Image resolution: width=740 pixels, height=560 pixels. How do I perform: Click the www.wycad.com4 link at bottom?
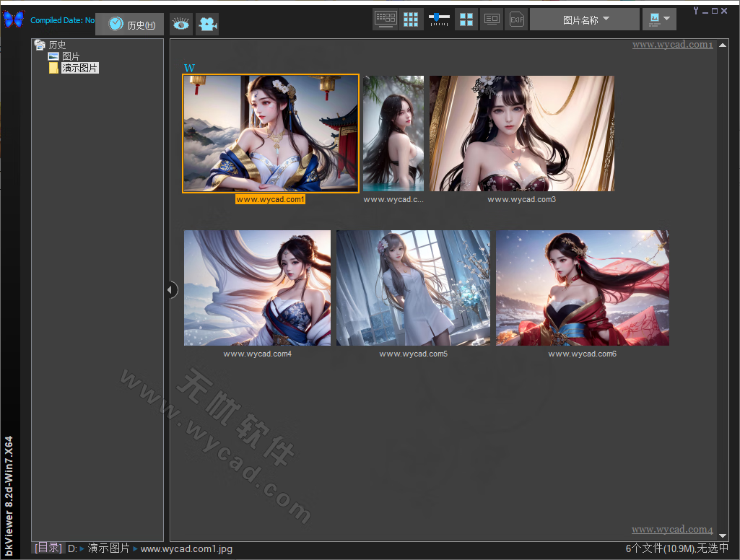tap(672, 529)
